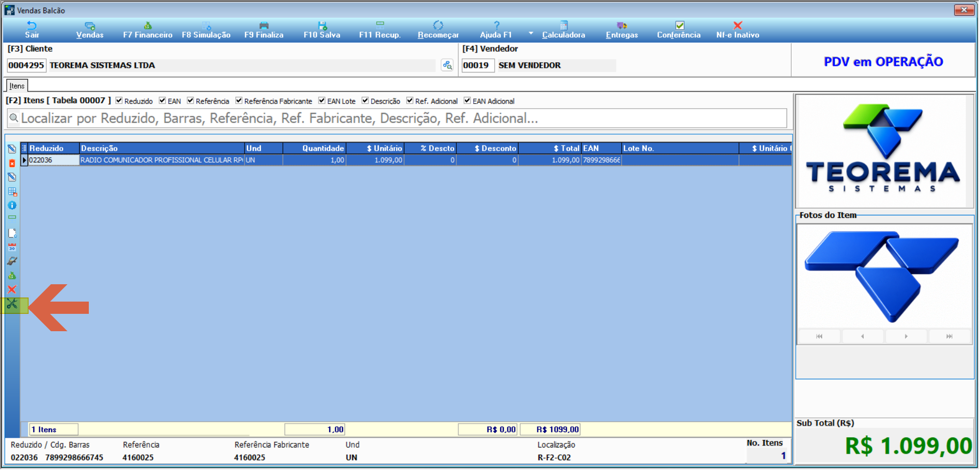Click the Nf-e Inativo red X button
The height and width of the screenshot is (470, 980).
738,30
